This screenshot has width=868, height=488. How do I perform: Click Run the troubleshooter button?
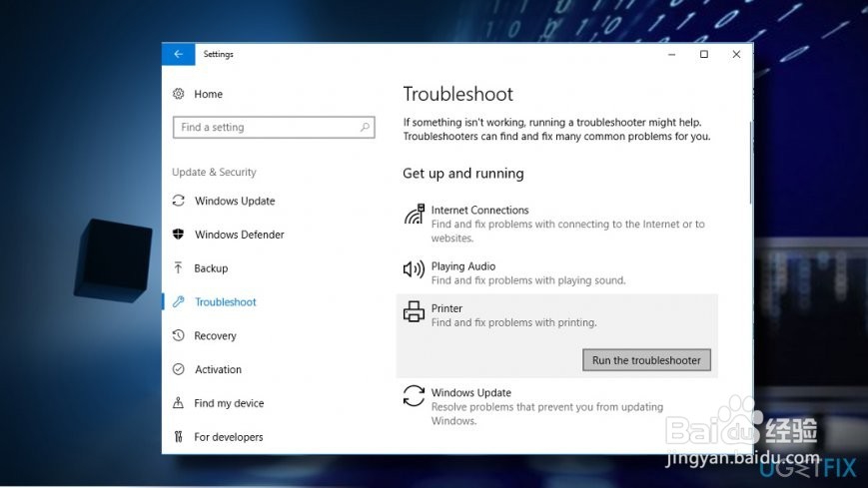[646, 360]
